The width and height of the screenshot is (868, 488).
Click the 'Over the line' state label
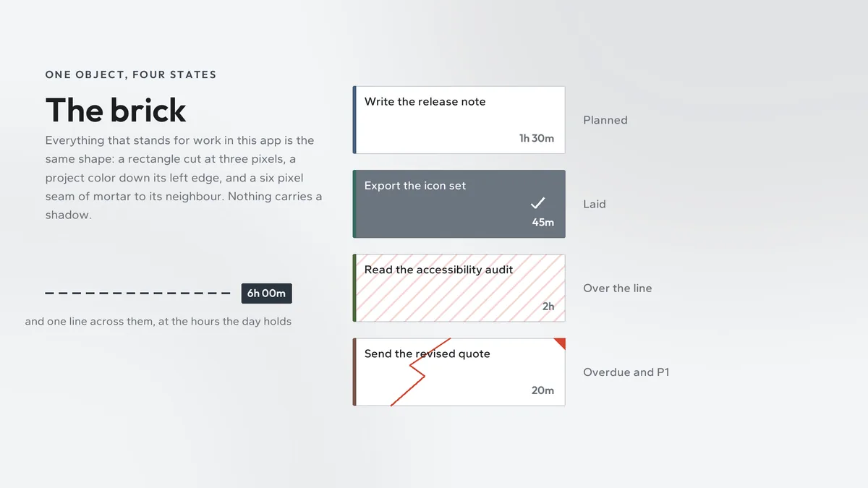click(618, 288)
